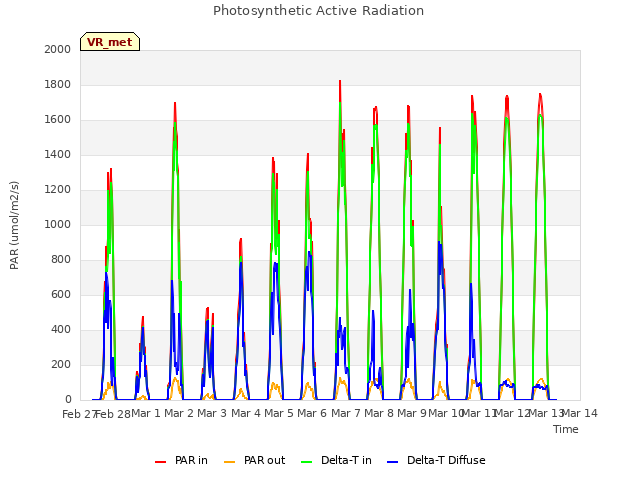Select the 1200 y-axis label
This screenshot has width=640, height=480.
coord(58,189)
